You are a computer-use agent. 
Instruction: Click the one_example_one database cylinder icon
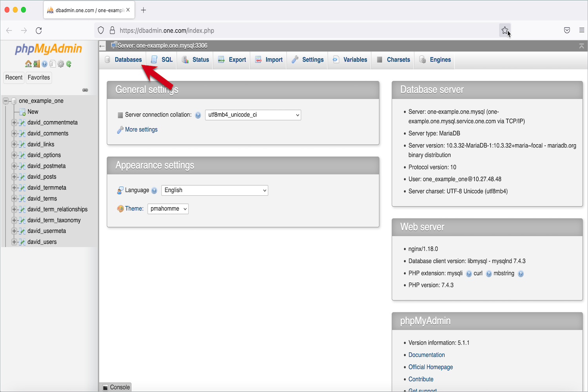click(14, 101)
